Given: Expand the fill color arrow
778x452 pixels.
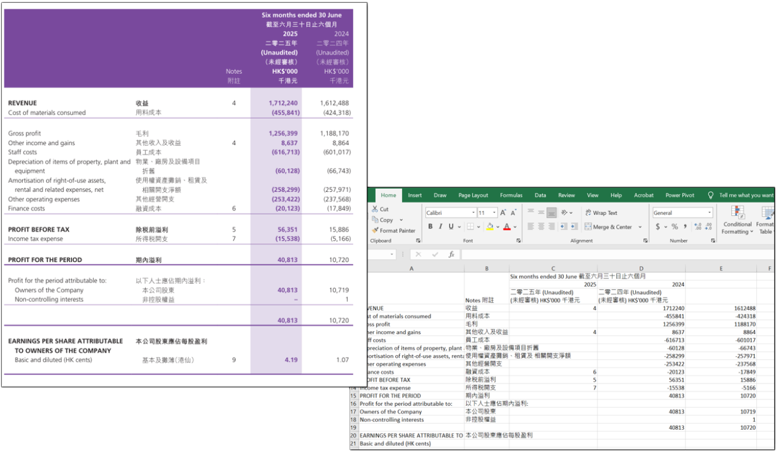Looking at the screenshot, I should click(498, 227).
